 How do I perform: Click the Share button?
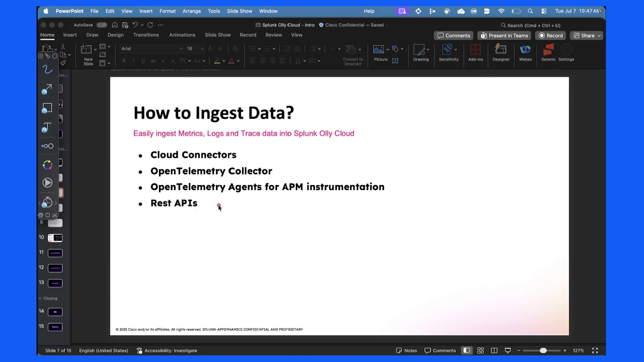[x=587, y=36]
